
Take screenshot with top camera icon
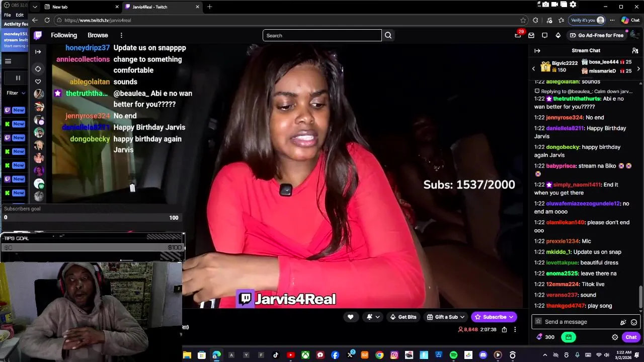(x=545, y=5)
